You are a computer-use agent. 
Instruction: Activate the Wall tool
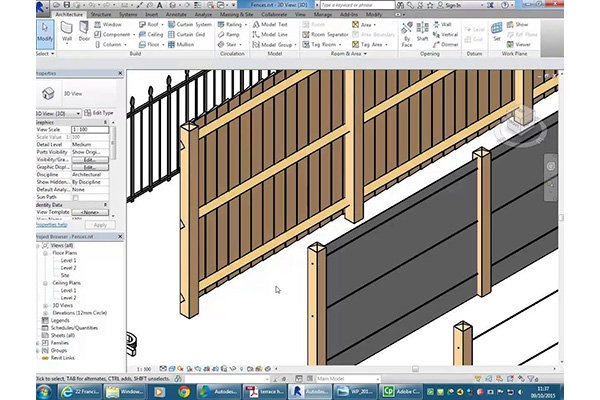[67, 32]
